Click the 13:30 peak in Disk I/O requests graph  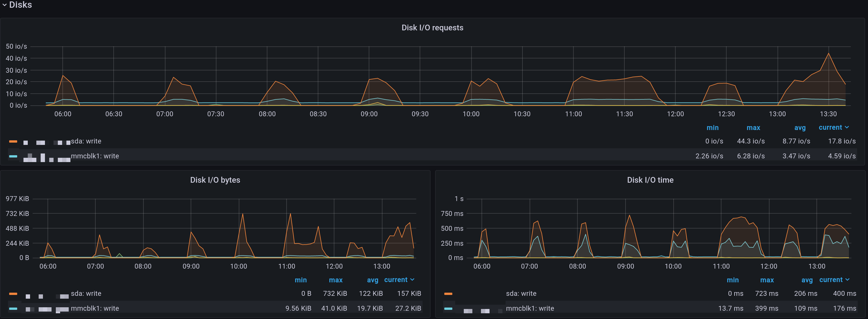coord(828,53)
